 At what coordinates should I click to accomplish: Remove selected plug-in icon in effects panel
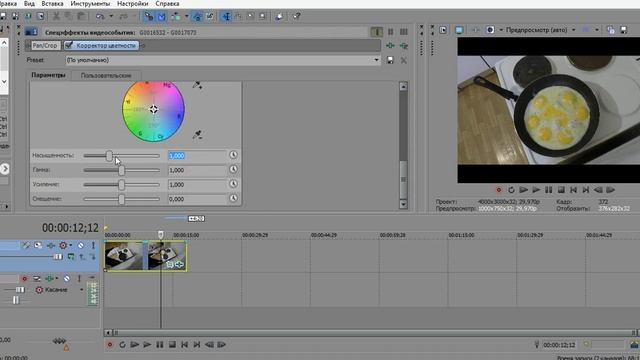(x=404, y=46)
